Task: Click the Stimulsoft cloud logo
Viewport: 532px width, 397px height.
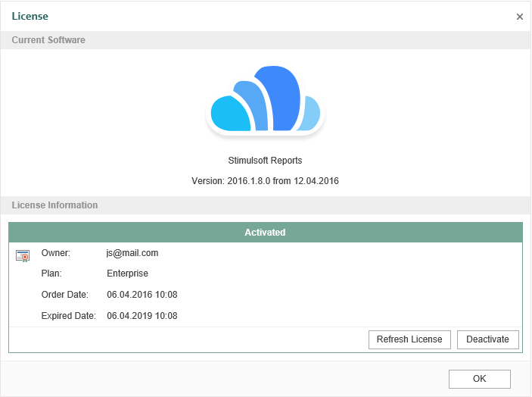Action: [x=266, y=101]
